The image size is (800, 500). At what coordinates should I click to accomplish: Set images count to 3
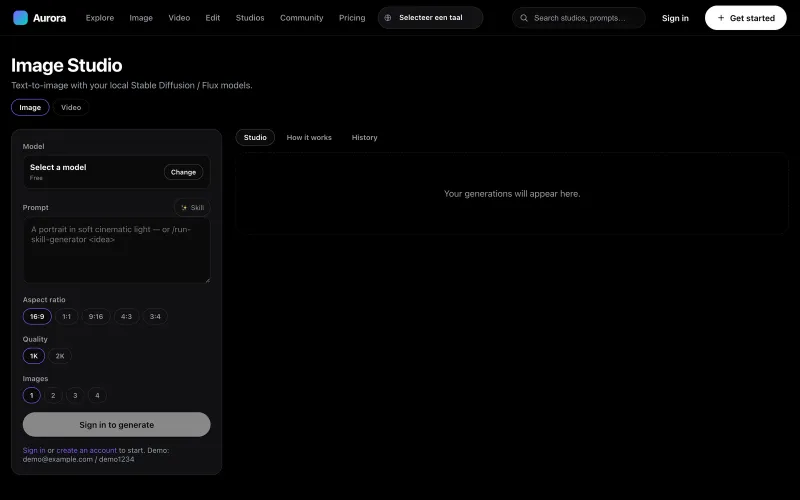point(75,395)
